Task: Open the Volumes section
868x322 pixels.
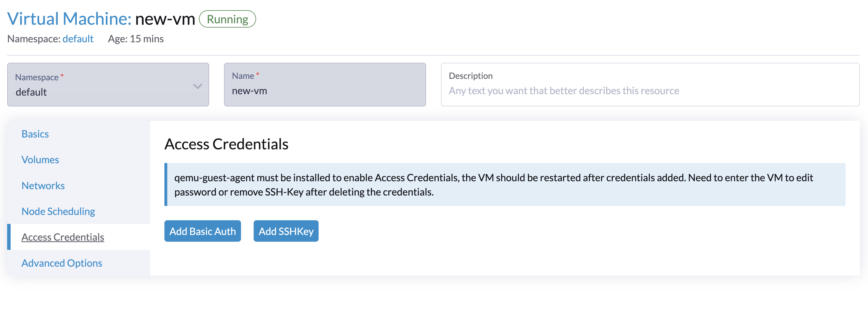Action: (40, 160)
